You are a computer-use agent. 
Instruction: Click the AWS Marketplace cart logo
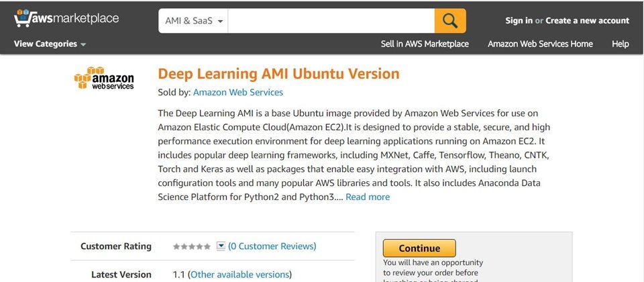coord(22,18)
